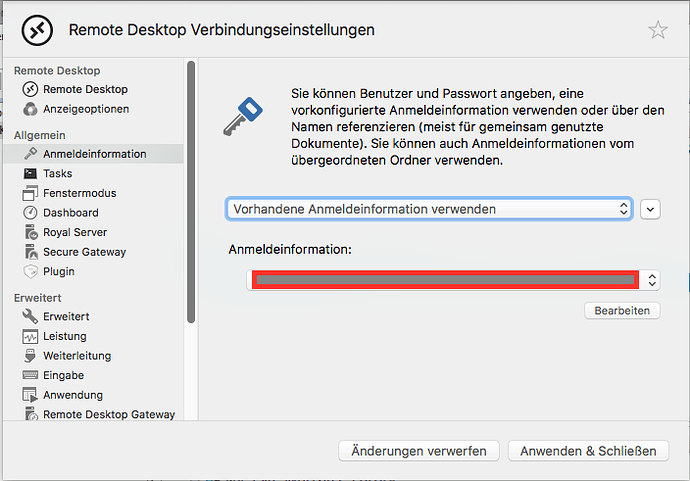The image size is (690, 481).
Task: Click the Plugin shield icon
Action: (x=31, y=271)
